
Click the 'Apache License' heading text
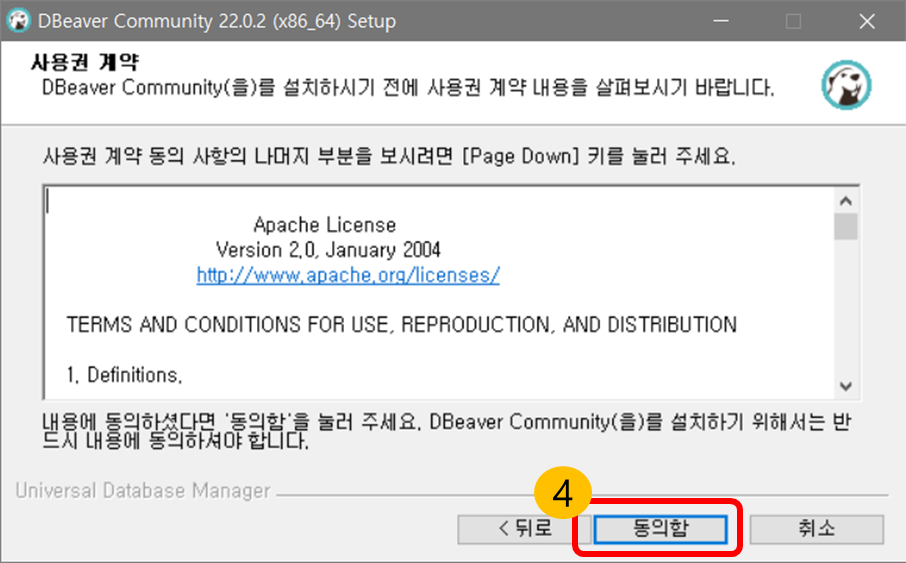click(325, 224)
